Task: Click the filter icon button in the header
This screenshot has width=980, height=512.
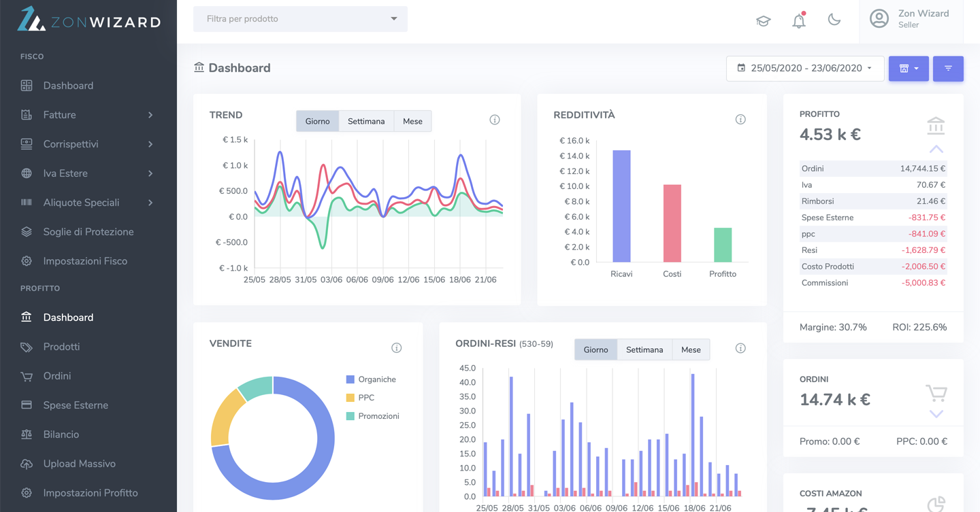Action: (948, 68)
